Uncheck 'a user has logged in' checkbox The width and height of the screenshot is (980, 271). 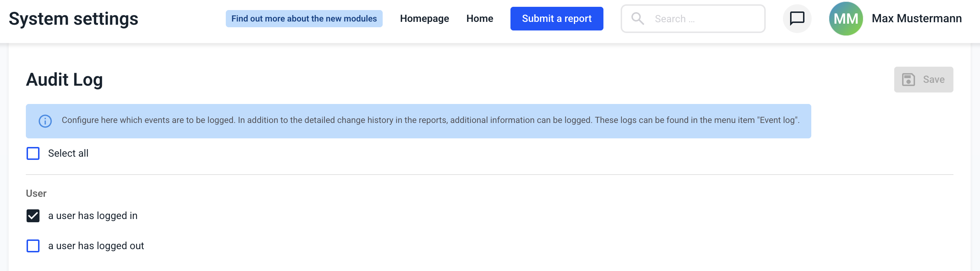(33, 216)
